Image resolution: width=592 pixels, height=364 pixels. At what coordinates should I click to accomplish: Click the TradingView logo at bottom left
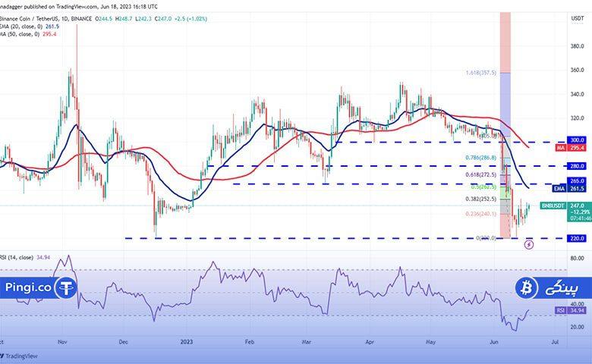pyautogui.click(x=18, y=356)
